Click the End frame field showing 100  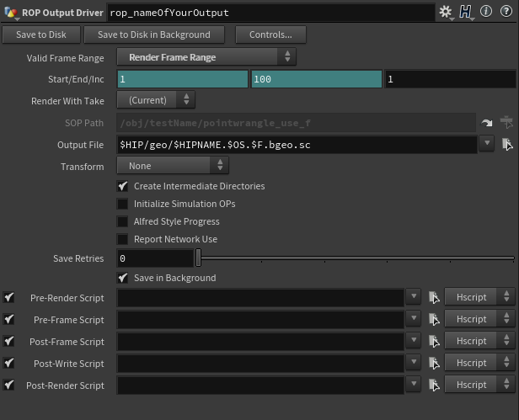[x=317, y=79]
